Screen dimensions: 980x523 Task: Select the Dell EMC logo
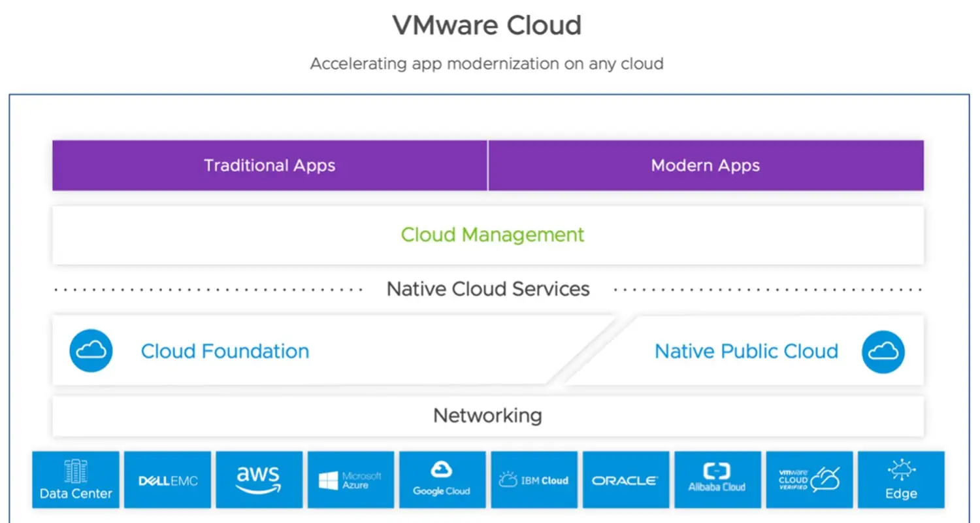point(167,479)
